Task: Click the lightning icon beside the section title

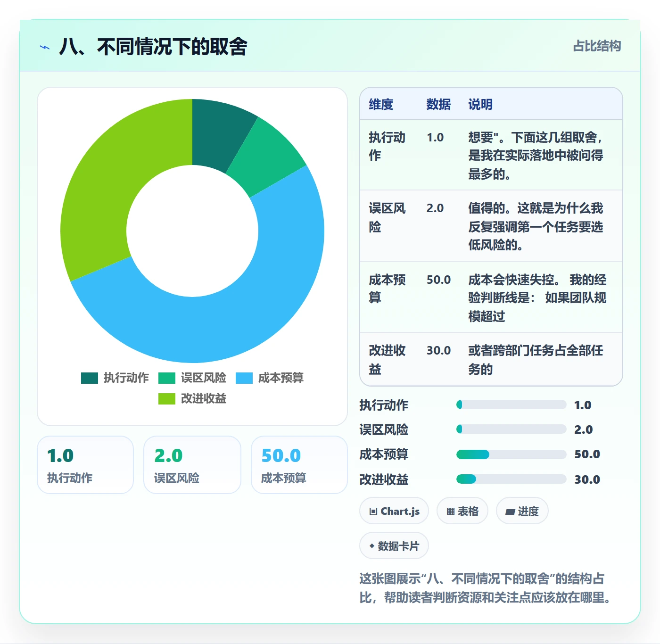Action: [x=45, y=47]
